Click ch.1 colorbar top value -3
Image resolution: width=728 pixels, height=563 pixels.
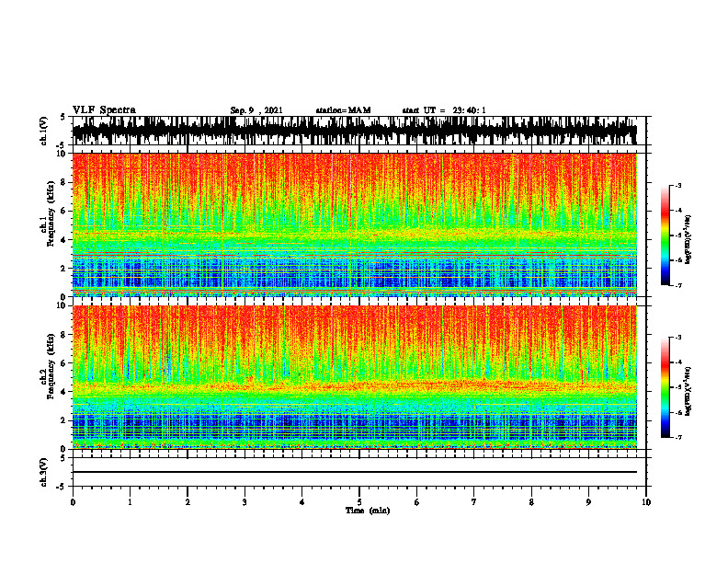coord(678,185)
